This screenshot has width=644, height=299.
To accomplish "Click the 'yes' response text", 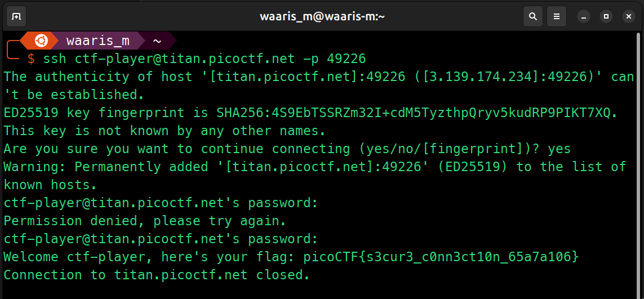I will (559, 149).
